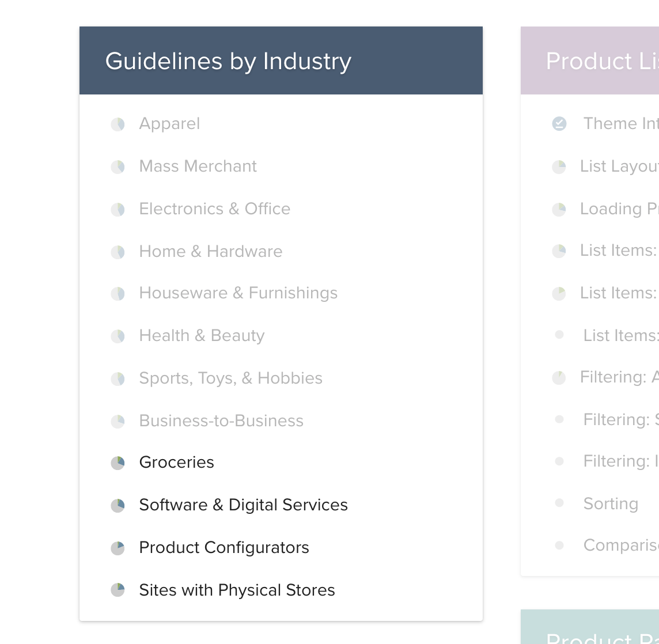The height and width of the screenshot is (644, 659).
Task: Select the Health & Beauty entry
Action: coord(202,336)
